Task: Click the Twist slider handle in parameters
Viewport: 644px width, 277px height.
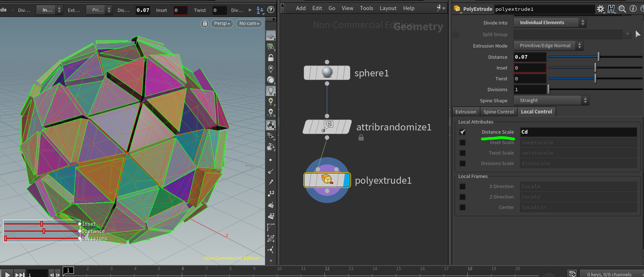Action: click(595, 78)
